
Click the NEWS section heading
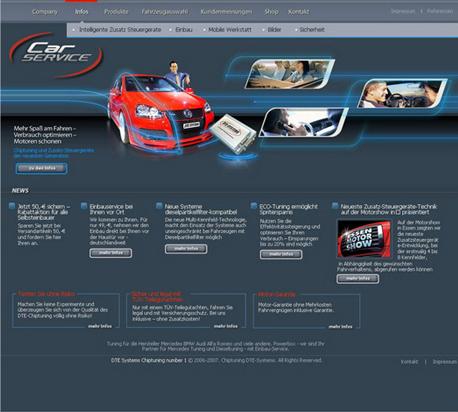(20, 191)
